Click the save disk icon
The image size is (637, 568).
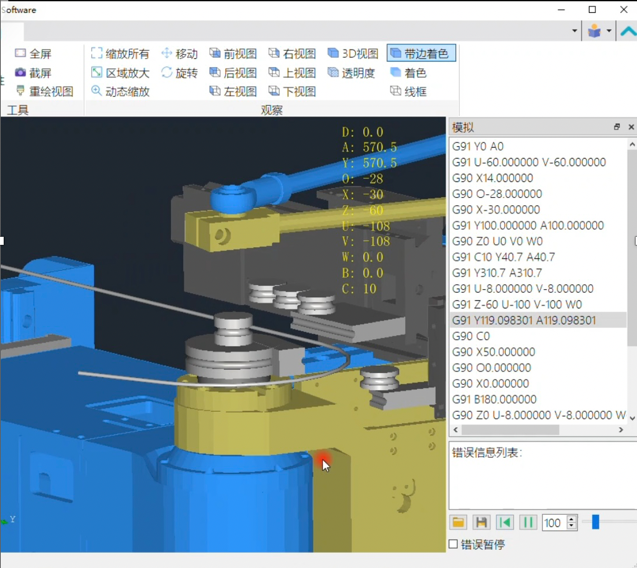coord(481,522)
